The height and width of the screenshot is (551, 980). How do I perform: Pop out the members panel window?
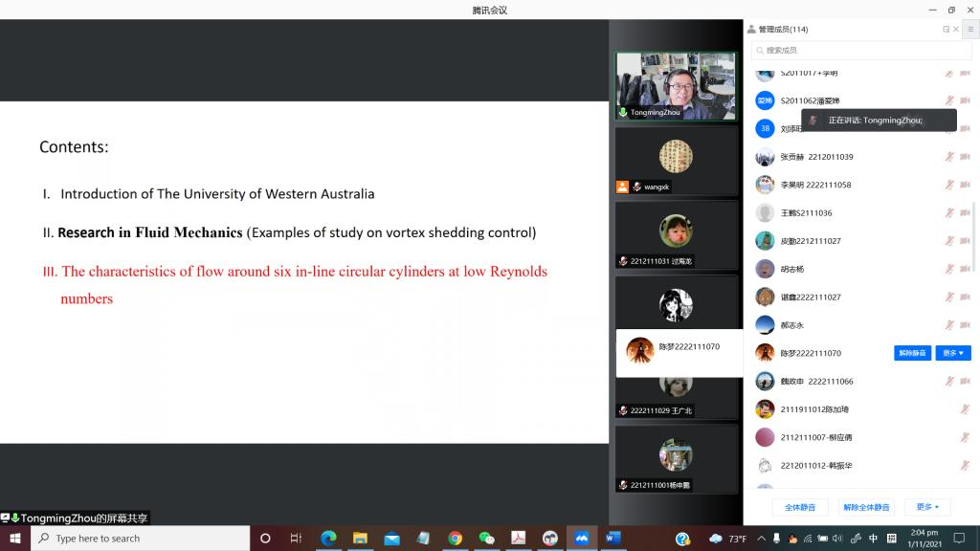point(946,29)
